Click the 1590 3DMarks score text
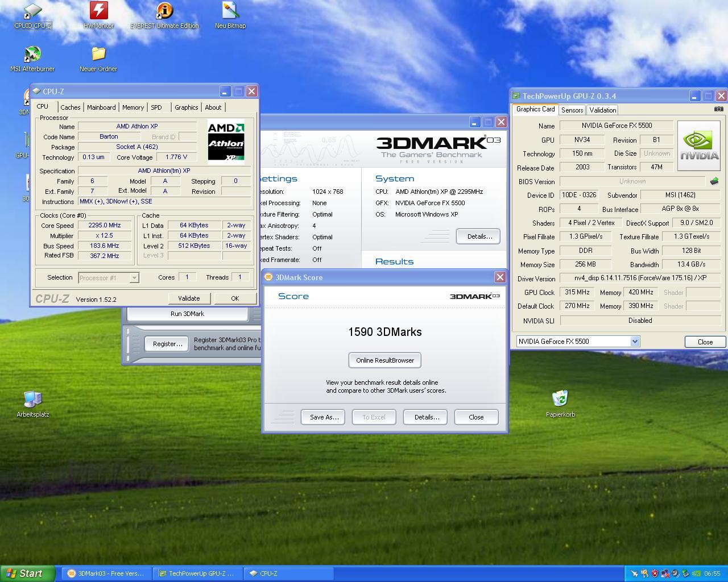The width and height of the screenshot is (728, 582). click(x=385, y=332)
